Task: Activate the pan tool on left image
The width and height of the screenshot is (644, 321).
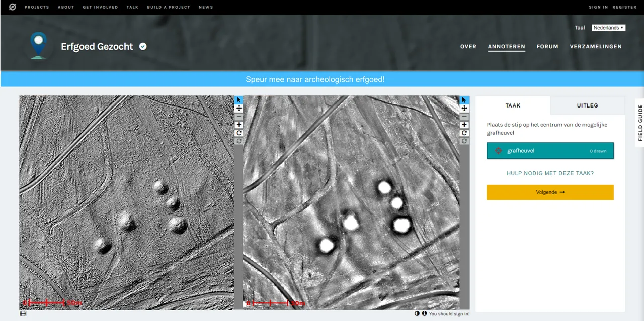Action: pyautogui.click(x=239, y=108)
